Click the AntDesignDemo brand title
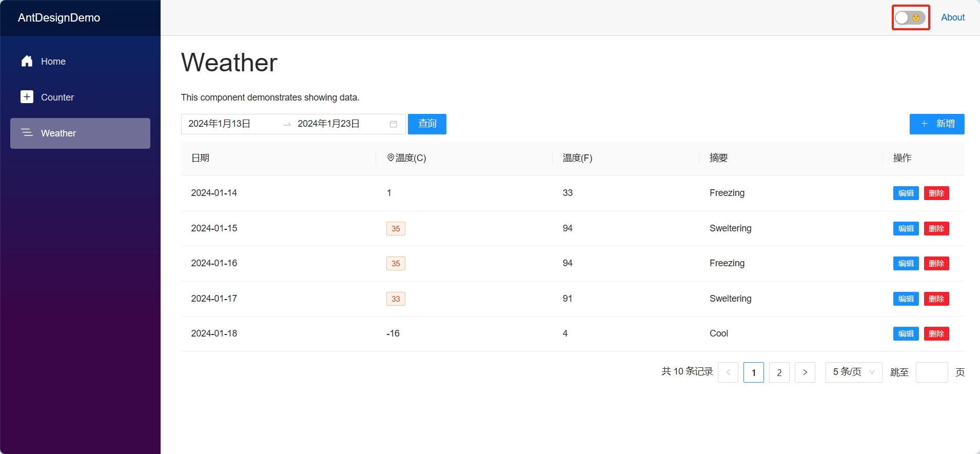The width and height of the screenshot is (980, 454). pos(59,17)
